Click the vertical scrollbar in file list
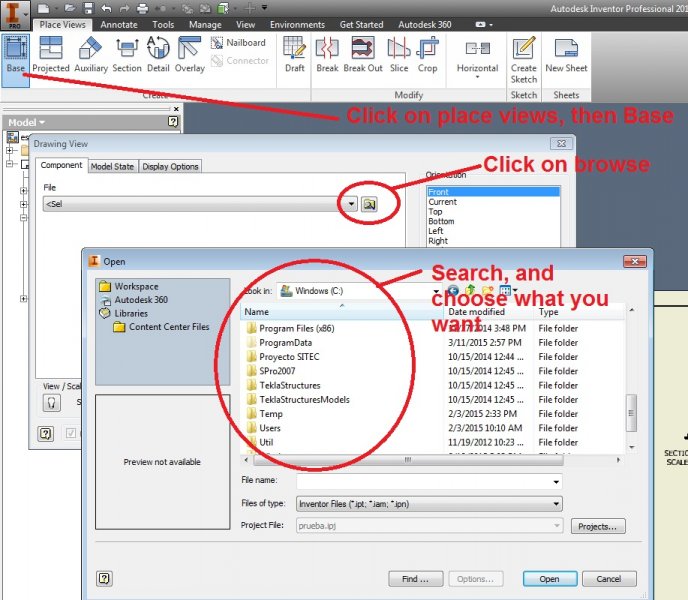Viewport: 688px width, 600px height. click(631, 413)
